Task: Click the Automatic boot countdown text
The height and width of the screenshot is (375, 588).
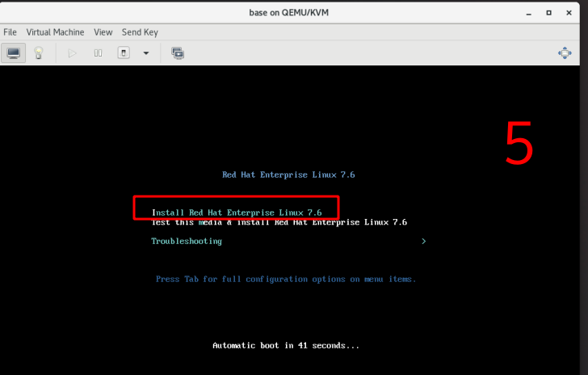Action: coord(286,345)
